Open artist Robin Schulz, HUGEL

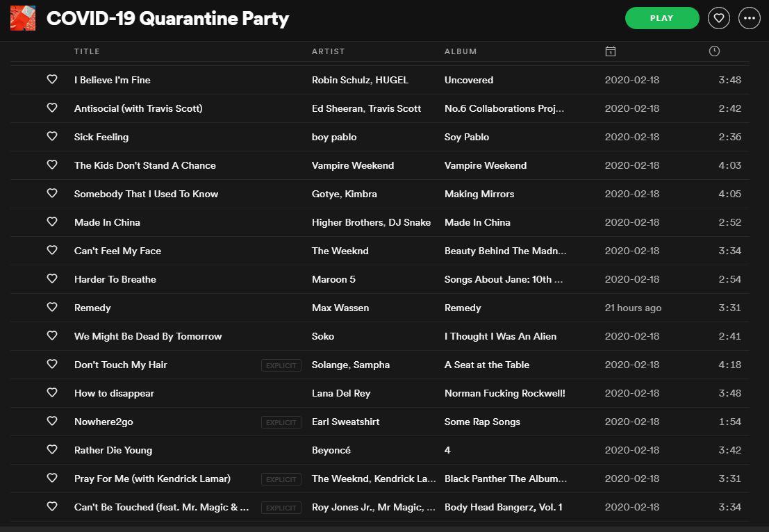[x=360, y=80]
